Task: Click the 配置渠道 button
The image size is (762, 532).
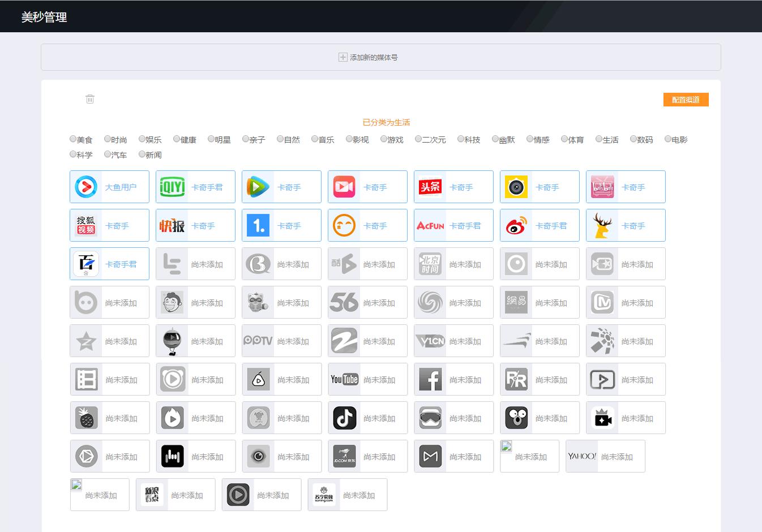Action: [x=686, y=100]
